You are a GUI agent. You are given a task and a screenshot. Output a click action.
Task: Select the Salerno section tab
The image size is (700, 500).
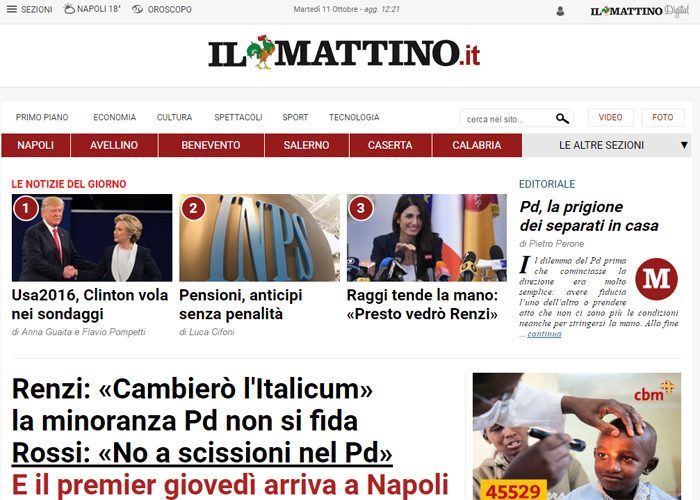tap(306, 145)
